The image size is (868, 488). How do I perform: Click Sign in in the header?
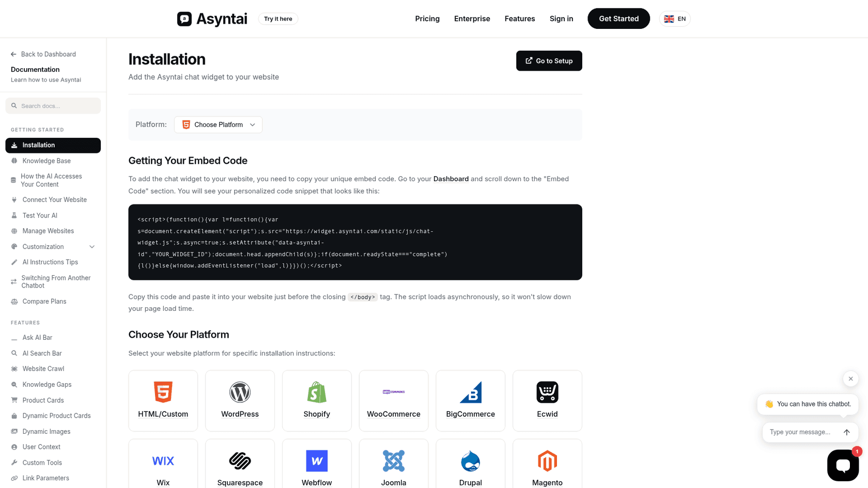point(561,19)
